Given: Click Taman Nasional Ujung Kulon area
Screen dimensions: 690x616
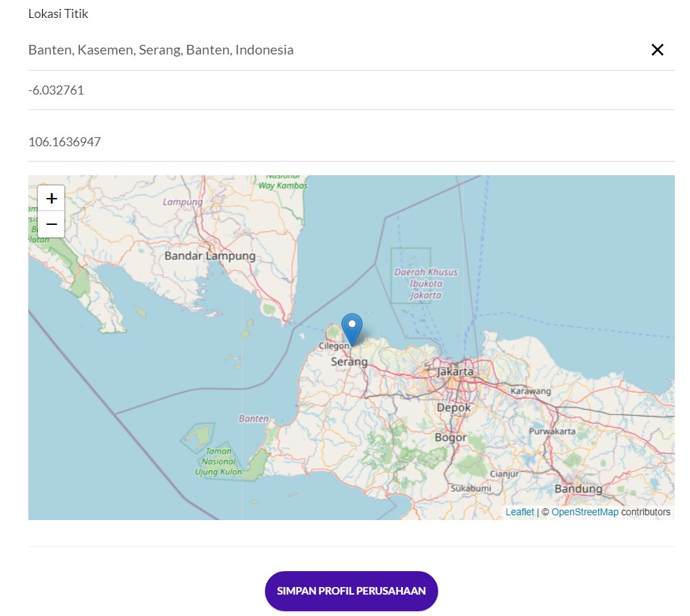Looking at the screenshot, I should coord(219,461).
